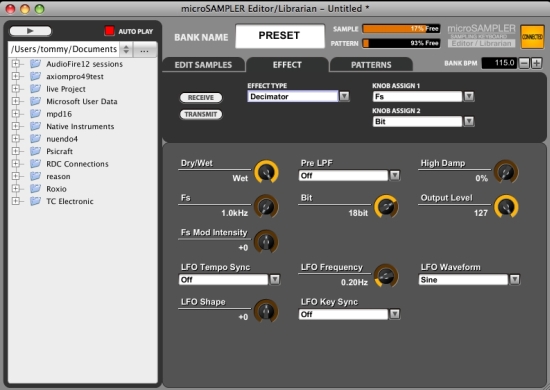Screen dimensions: 550x390
Task: Click the microSAMPLER Editor/Librarian logo
Action: coord(481,36)
